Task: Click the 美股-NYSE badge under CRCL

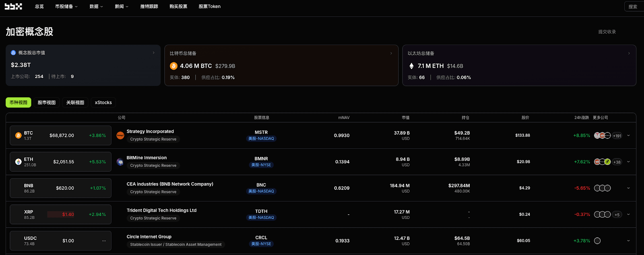Action: pyautogui.click(x=261, y=244)
